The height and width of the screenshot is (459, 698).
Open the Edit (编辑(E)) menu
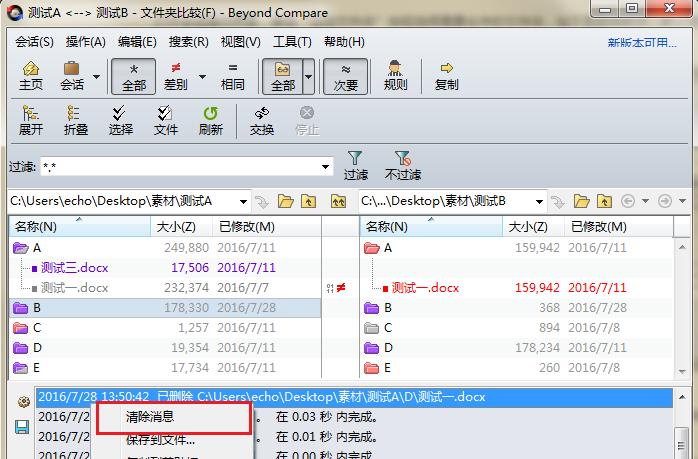coord(137,42)
